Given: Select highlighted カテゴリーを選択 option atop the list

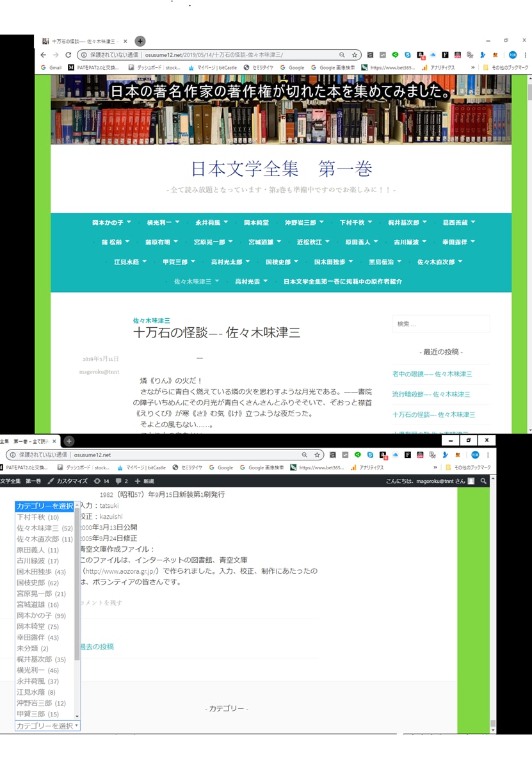Looking at the screenshot, I should [x=44, y=507].
